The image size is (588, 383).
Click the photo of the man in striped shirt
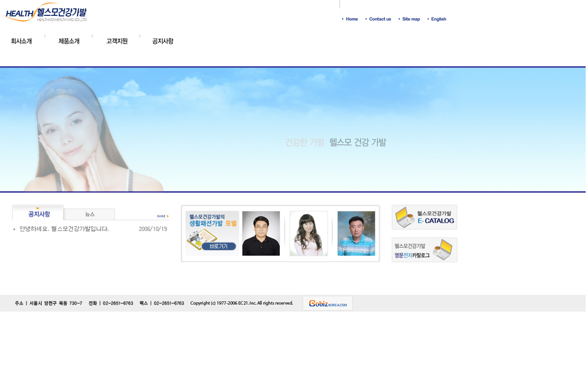point(358,234)
